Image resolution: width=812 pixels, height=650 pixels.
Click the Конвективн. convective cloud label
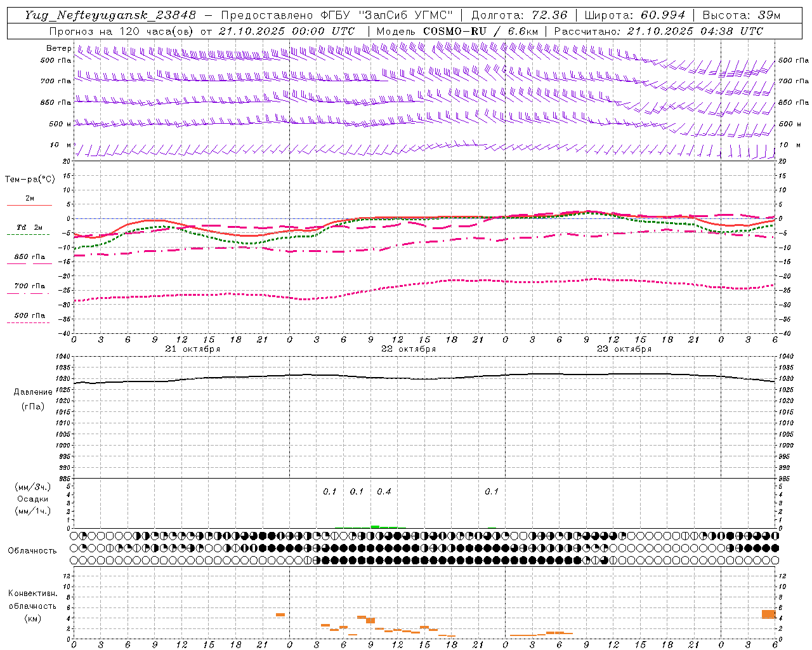(32, 594)
